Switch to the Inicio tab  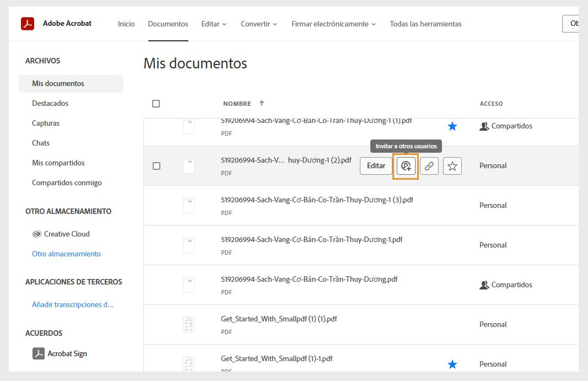pyautogui.click(x=126, y=24)
